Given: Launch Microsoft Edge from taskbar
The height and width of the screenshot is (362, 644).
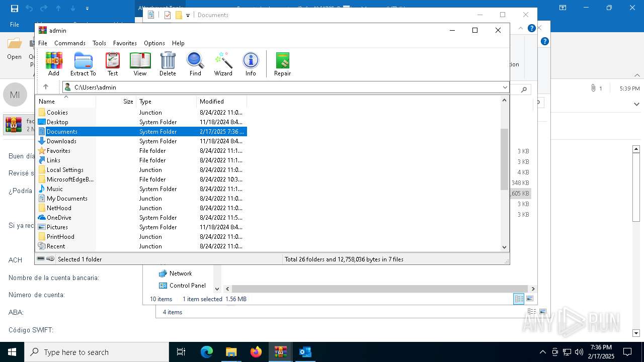Looking at the screenshot, I should [x=207, y=352].
